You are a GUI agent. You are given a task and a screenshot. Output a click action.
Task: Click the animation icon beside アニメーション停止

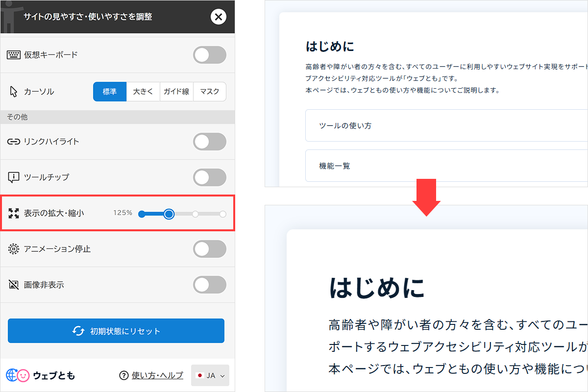tap(13, 249)
